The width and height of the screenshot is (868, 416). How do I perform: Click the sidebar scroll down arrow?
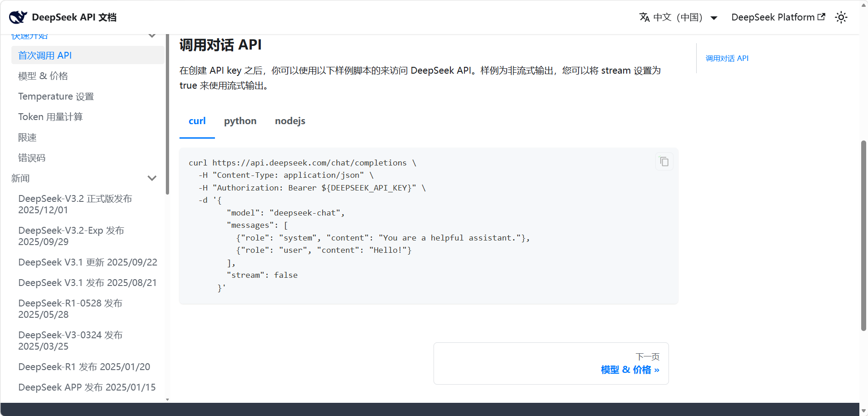pos(167,400)
